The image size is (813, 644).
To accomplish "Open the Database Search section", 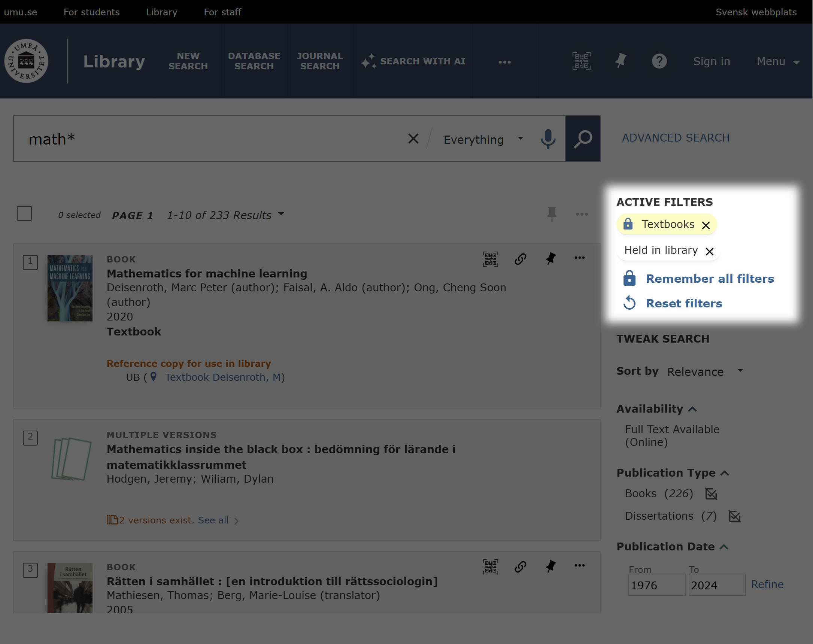I will [x=254, y=61].
